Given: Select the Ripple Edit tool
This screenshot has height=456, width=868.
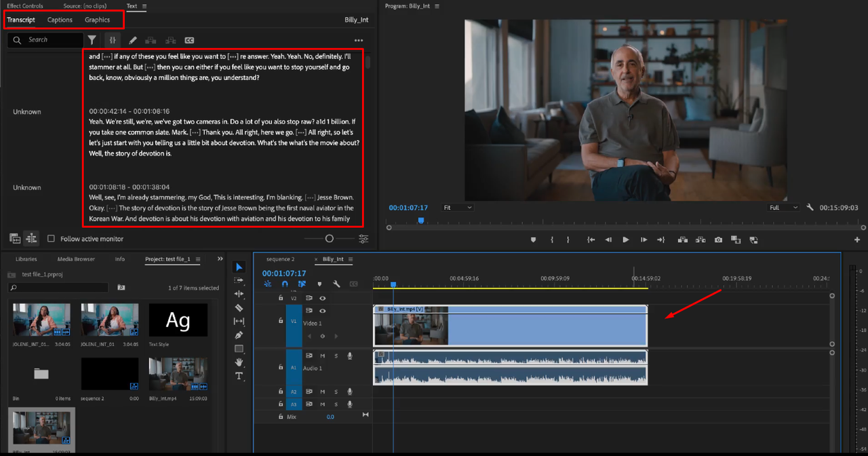Looking at the screenshot, I should click(239, 294).
